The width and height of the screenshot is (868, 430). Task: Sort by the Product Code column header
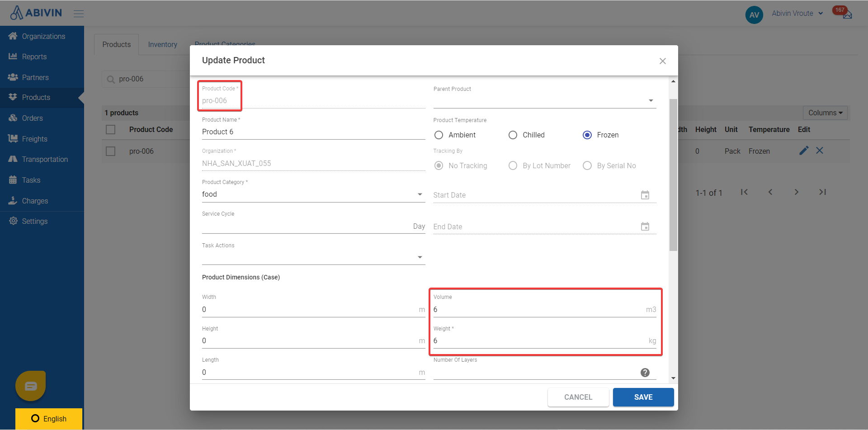coord(151,129)
